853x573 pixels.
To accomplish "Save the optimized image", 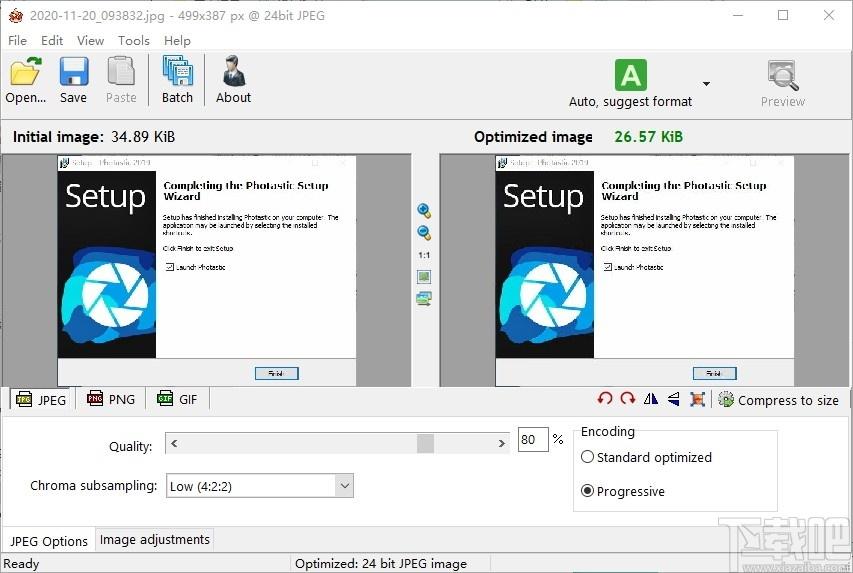I will click(73, 80).
